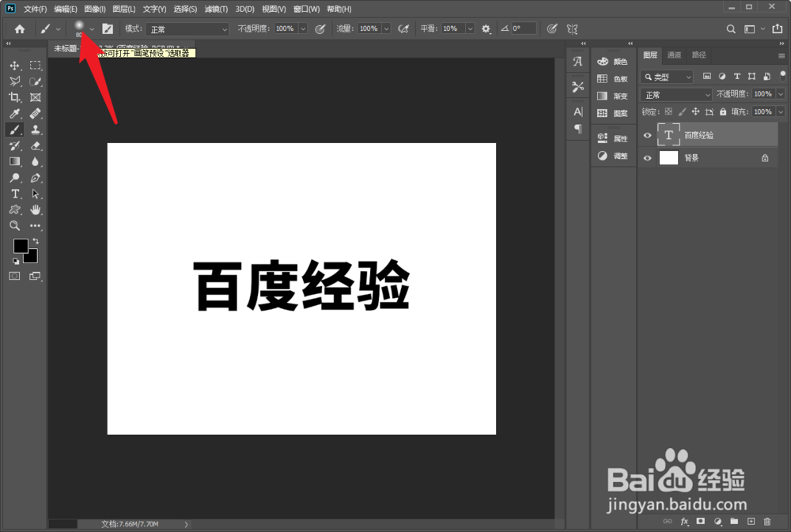Select the Horizontal Type tool
Image resolution: width=791 pixels, height=532 pixels.
tap(14, 194)
